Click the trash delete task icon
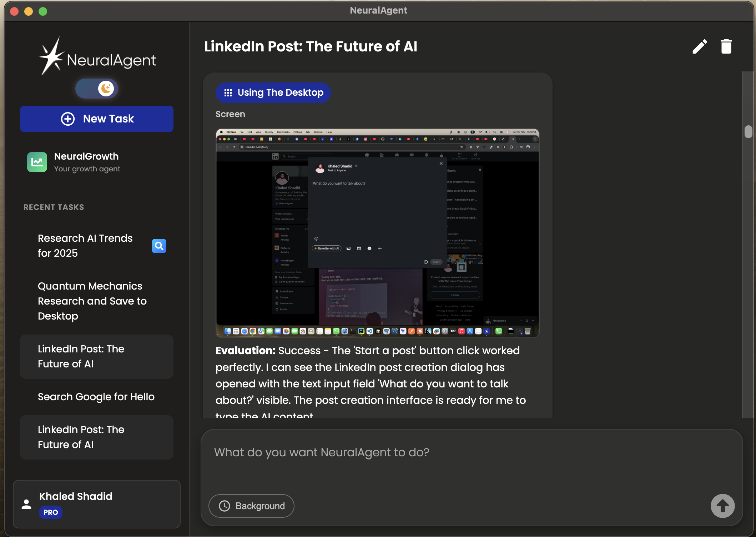Screen dimensions: 756x537 726,46
